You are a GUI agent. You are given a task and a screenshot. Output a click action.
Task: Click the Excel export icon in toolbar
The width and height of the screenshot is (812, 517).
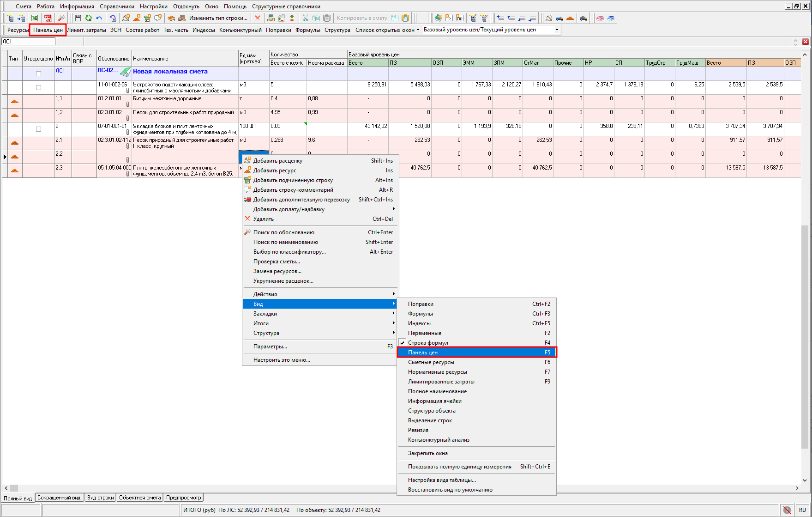coord(35,18)
